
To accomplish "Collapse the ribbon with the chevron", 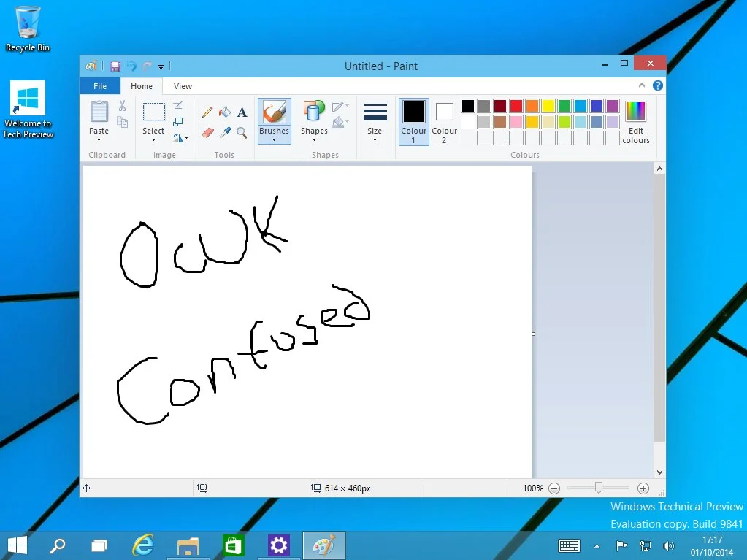I will point(642,85).
